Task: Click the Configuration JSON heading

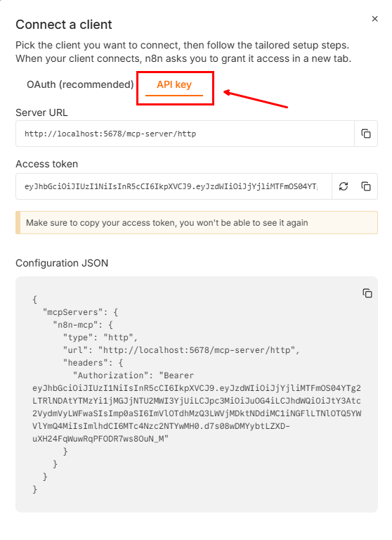Action: pyautogui.click(x=62, y=263)
